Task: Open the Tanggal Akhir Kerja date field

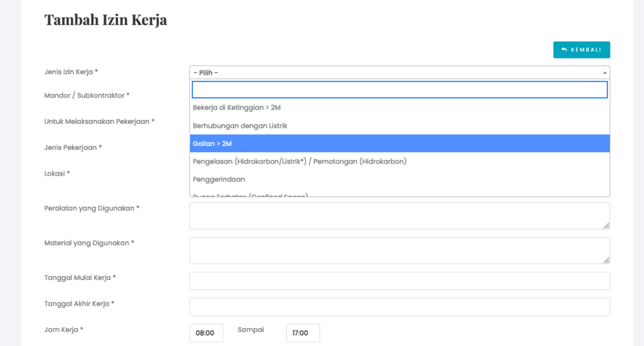Action: [x=399, y=307]
